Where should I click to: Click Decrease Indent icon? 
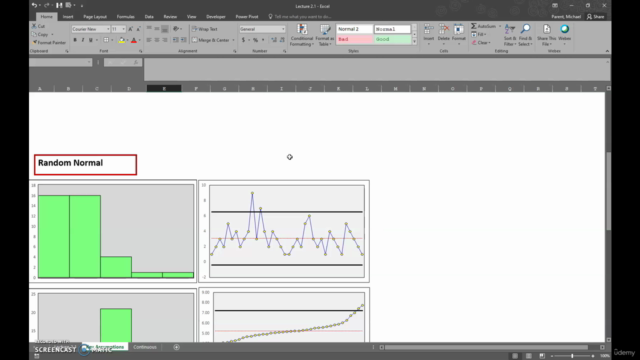[176, 40]
